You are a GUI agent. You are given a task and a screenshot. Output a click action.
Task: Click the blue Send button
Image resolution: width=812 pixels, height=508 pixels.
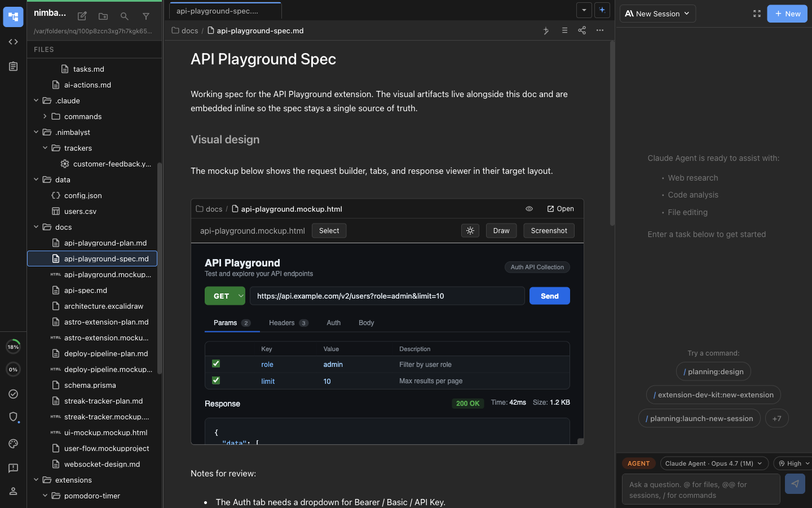pos(550,296)
